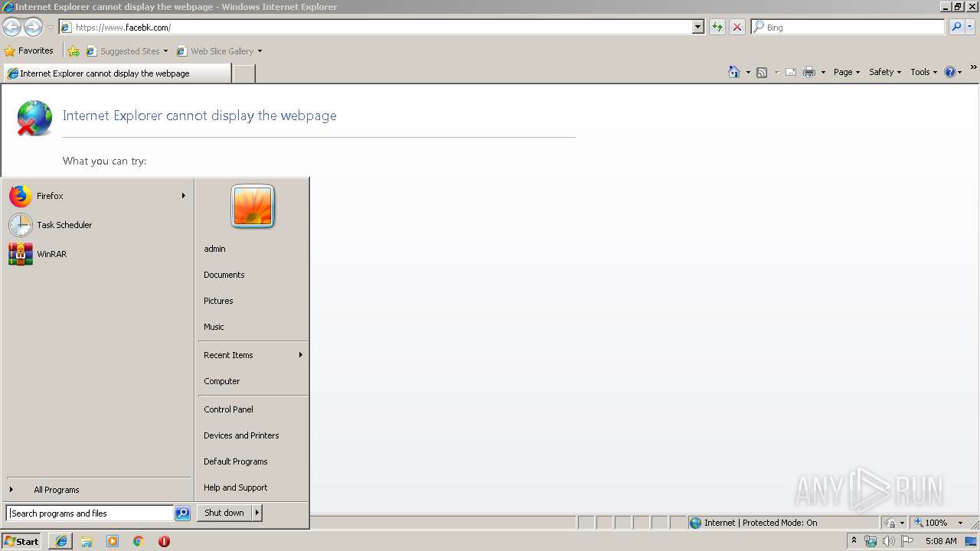Click the Print icon in command bar
Viewport: 980px width, 551px height.
(809, 72)
